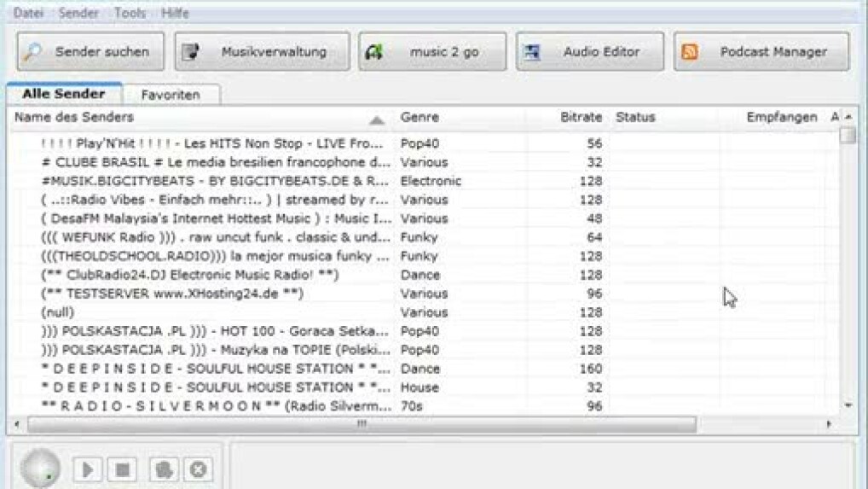The width and height of the screenshot is (868, 489).
Task: Sort list by Genre column header
Action: click(x=420, y=118)
